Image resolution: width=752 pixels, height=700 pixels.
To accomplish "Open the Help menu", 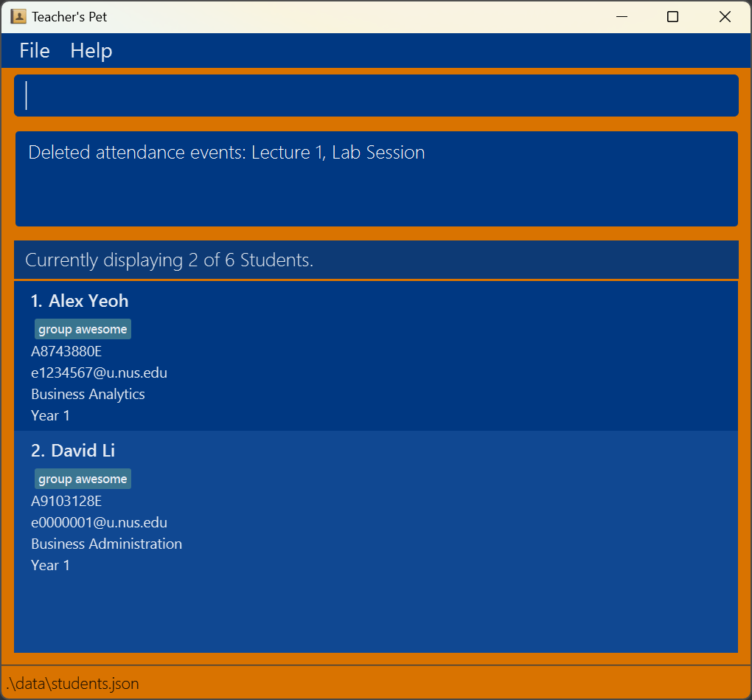I will [x=91, y=51].
